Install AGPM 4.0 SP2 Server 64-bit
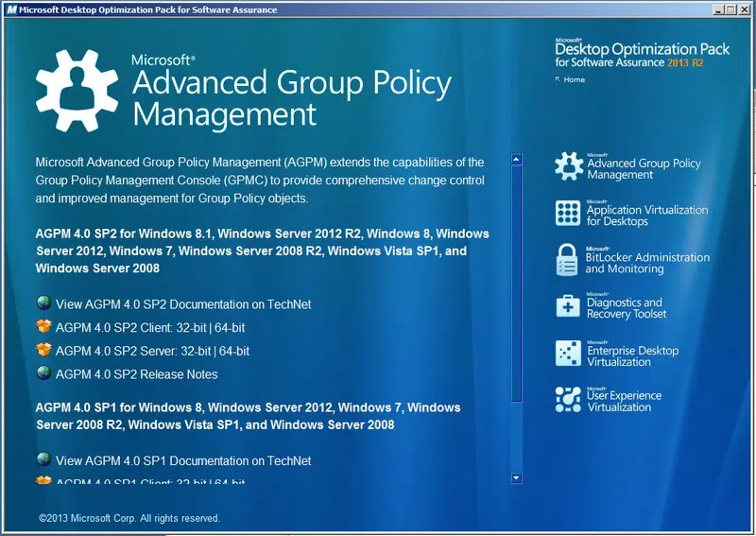Image resolution: width=756 pixels, height=536 pixels. (234, 351)
